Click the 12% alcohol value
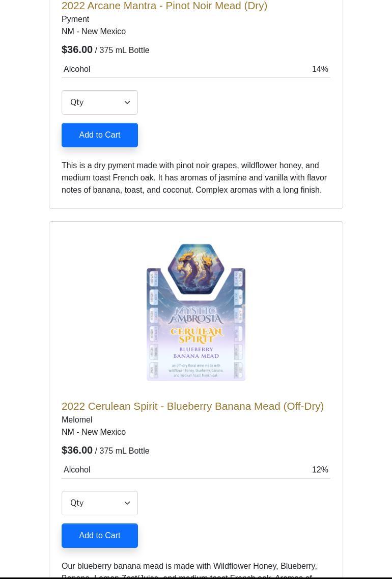 click(320, 470)
